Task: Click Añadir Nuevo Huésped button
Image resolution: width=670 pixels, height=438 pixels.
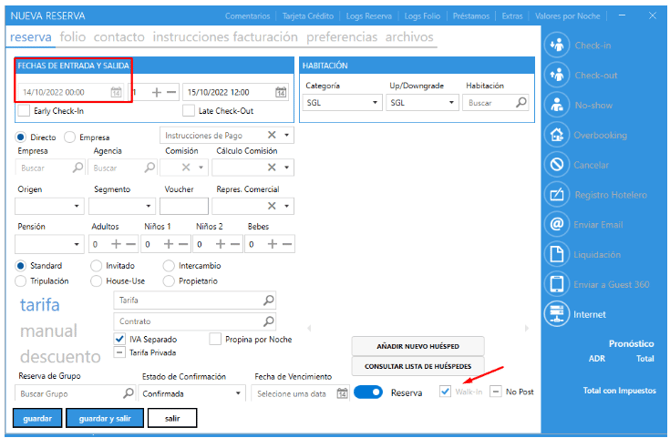Action: pos(417,345)
